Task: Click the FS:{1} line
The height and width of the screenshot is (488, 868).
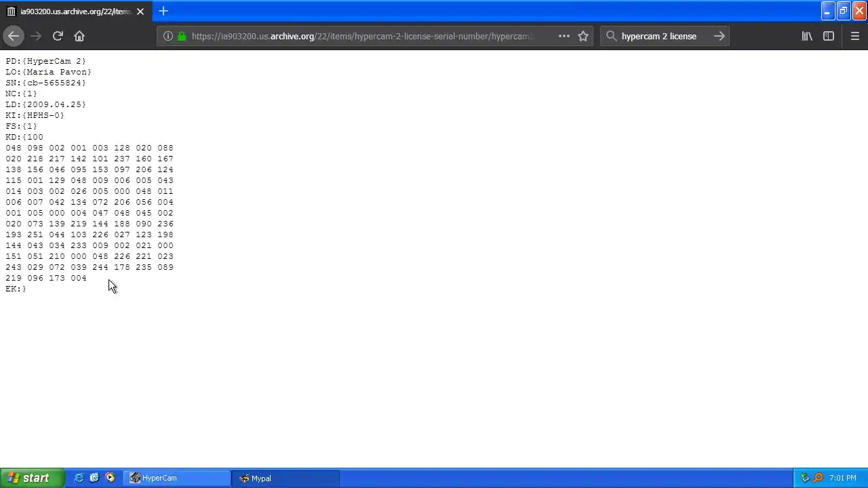Action: (22, 126)
